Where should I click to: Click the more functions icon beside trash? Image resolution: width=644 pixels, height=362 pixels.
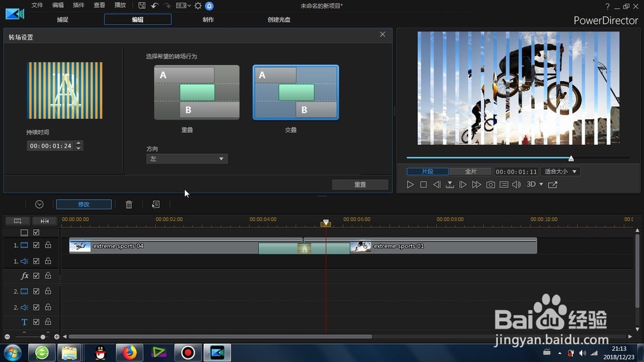pos(156,204)
